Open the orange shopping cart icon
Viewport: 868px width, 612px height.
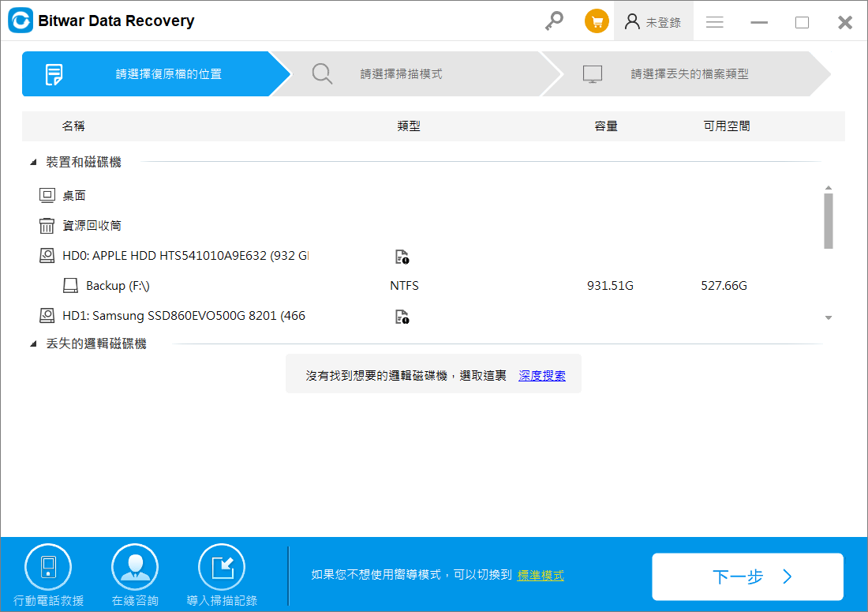597,21
